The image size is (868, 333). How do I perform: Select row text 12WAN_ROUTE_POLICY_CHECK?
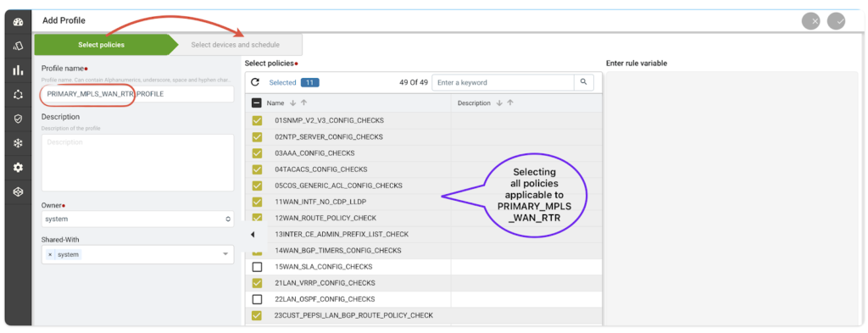[325, 218]
